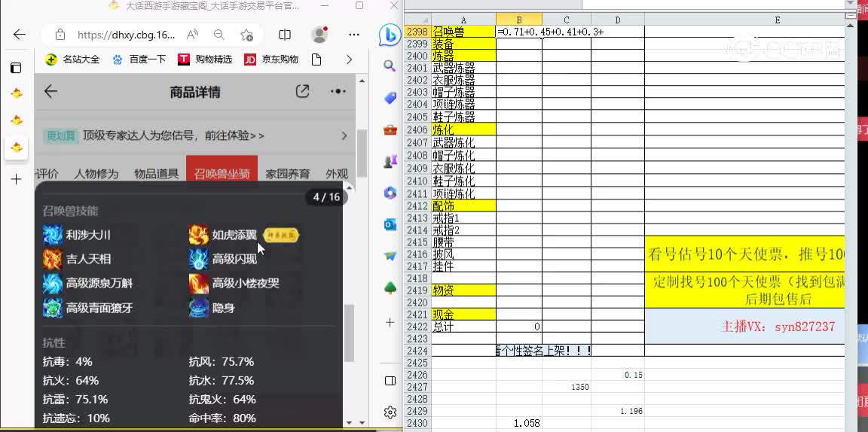This screenshot has width=868, height=432.
Task: Select the 武器炼器 cell
Action: (463, 68)
